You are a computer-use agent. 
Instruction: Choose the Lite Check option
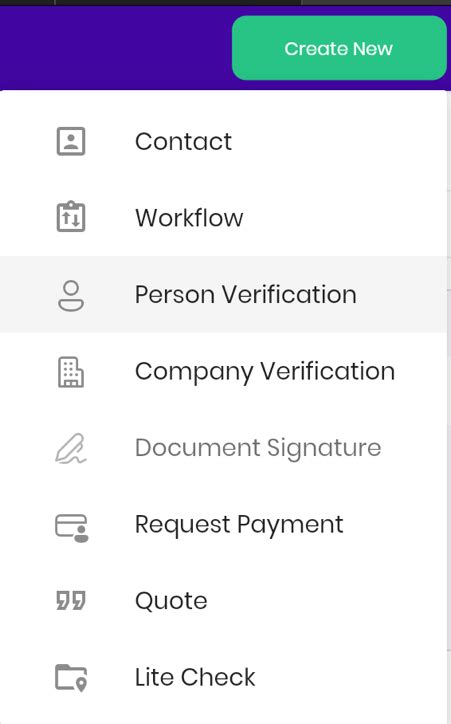click(223, 677)
